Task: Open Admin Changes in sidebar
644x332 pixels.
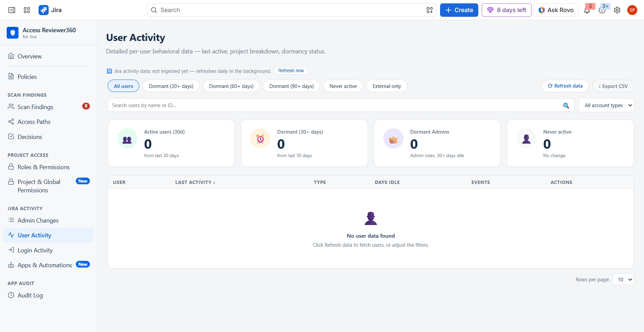Action: [x=49, y=221]
